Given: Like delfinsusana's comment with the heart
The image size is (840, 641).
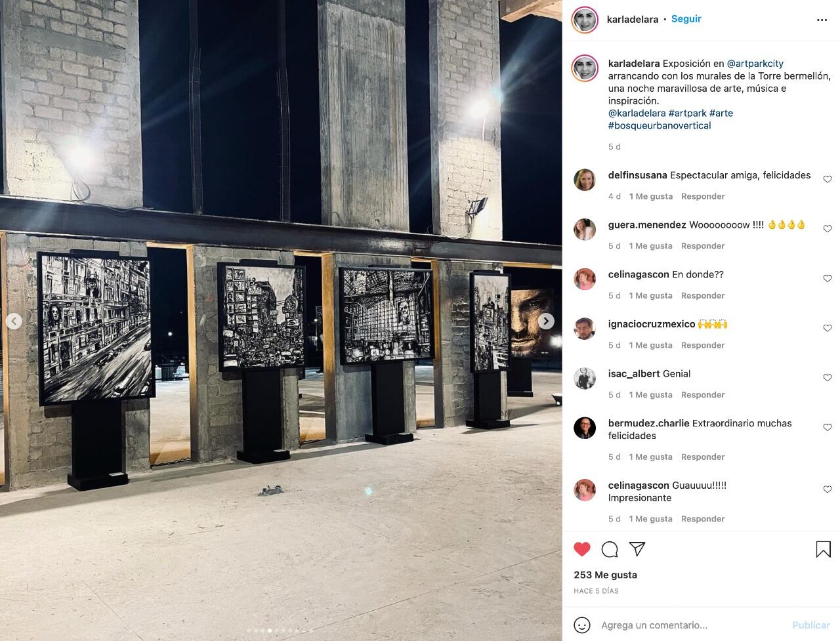Looking at the screenshot, I should point(828,179).
